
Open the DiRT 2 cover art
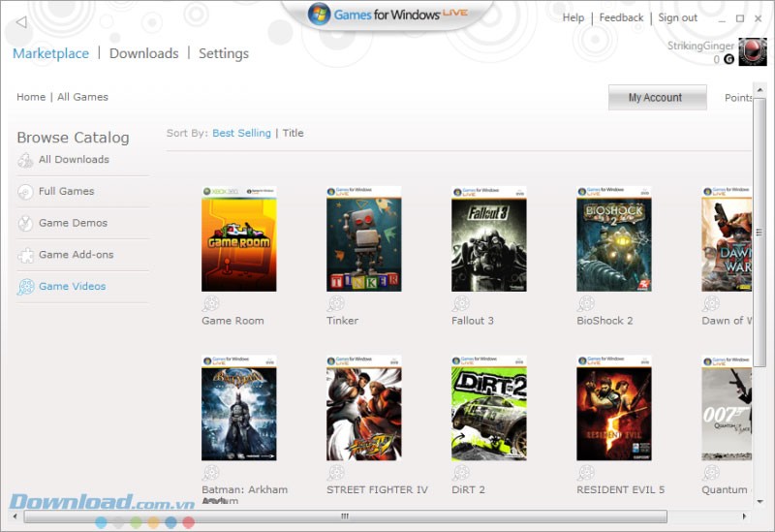[489, 408]
